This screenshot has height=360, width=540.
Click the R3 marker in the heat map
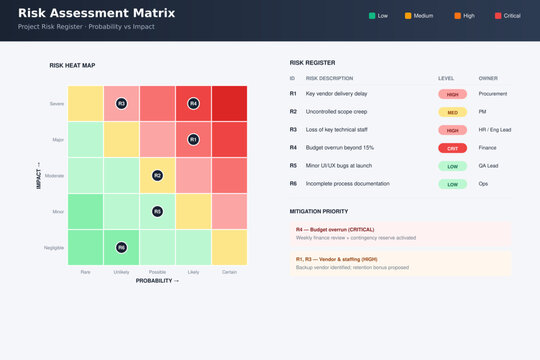tap(121, 103)
